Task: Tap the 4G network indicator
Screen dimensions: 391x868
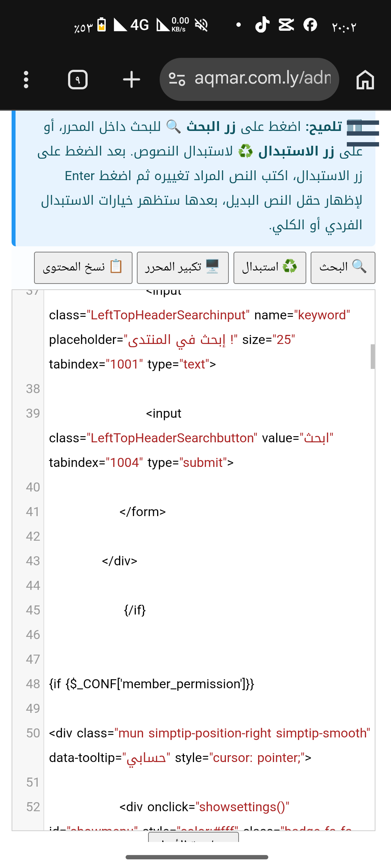Action: coord(140,25)
